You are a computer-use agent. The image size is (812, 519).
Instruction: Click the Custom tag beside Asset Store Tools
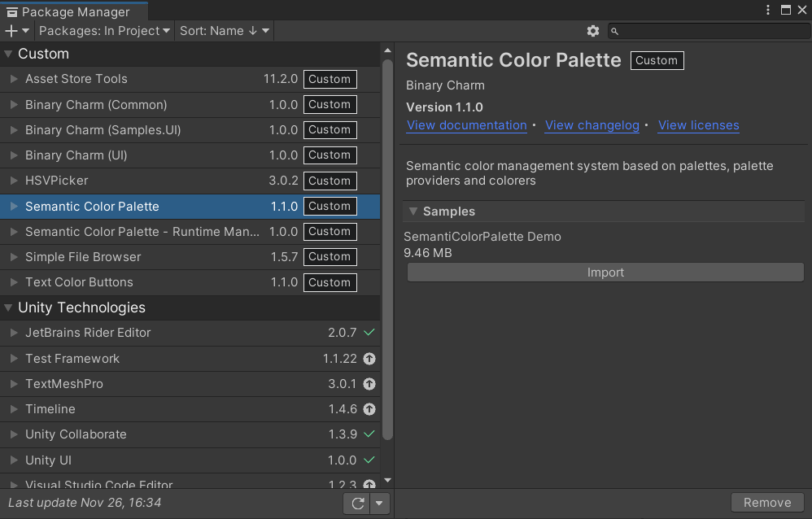[x=330, y=79]
